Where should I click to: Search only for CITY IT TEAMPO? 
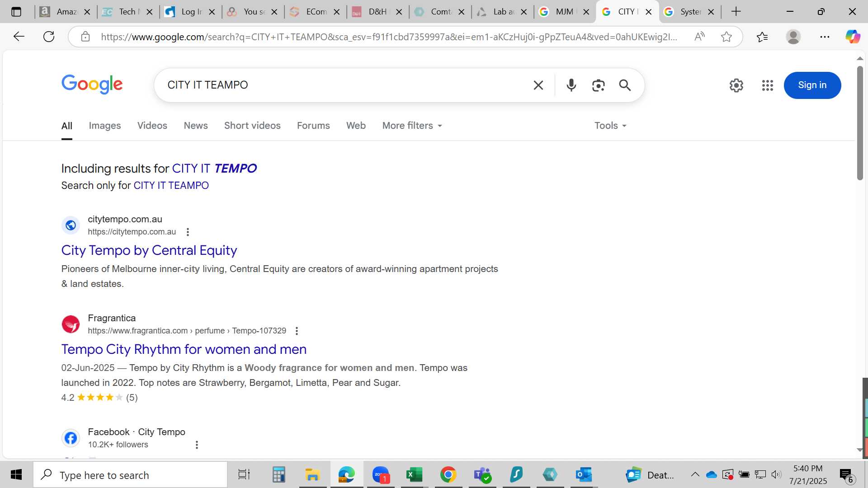pyautogui.click(x=171, y=185)
